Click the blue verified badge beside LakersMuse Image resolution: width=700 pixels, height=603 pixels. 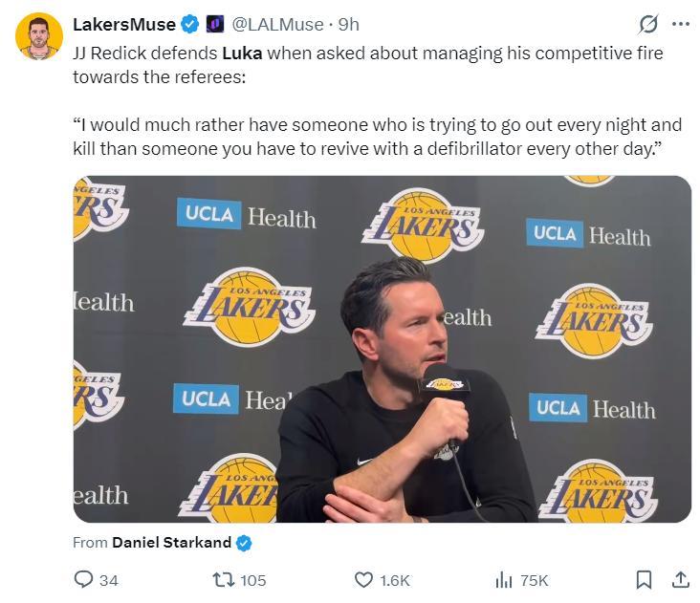click(191, 24)
